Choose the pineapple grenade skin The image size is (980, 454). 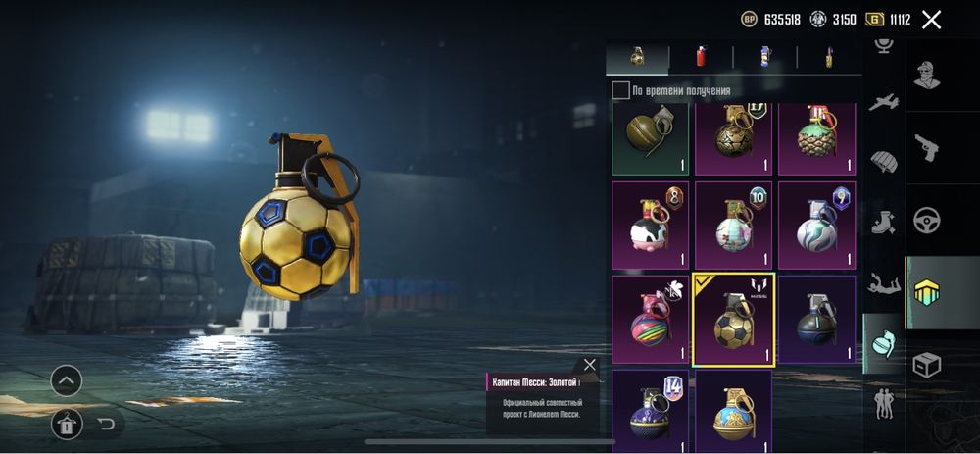pos(817,139)
